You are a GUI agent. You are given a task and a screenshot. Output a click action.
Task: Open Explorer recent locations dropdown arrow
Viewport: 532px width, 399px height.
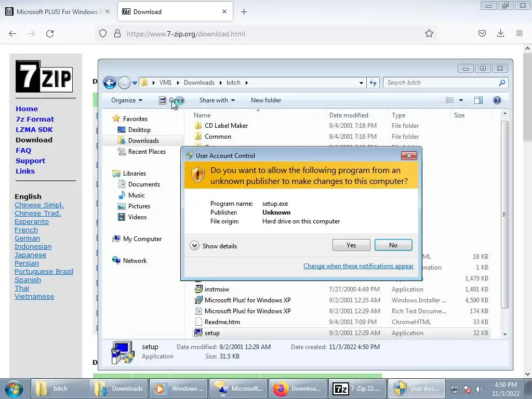135,83
